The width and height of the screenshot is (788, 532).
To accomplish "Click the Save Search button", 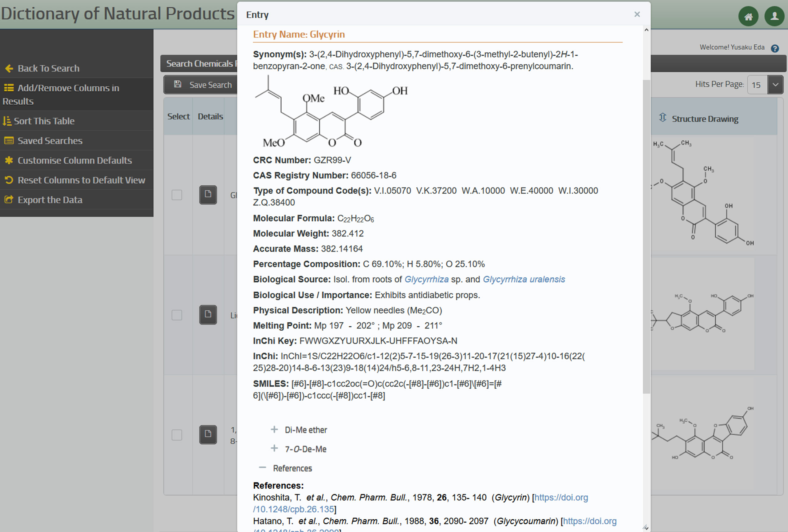I will 201,85.
